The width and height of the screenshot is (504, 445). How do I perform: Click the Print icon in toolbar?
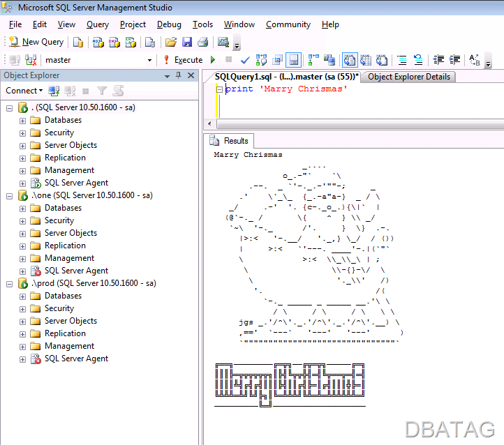tap(203, 42)
